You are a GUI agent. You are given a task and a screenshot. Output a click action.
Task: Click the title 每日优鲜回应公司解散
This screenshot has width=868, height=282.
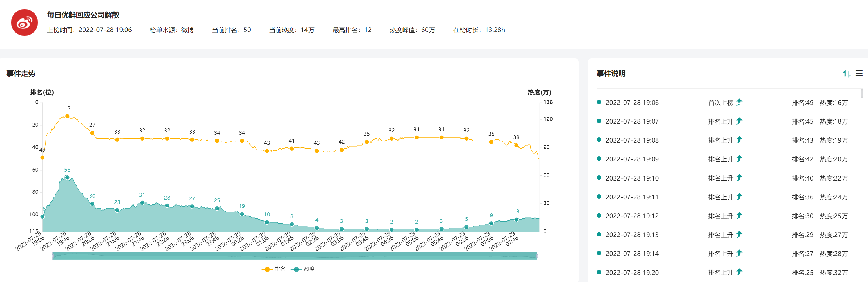[83, 15]
